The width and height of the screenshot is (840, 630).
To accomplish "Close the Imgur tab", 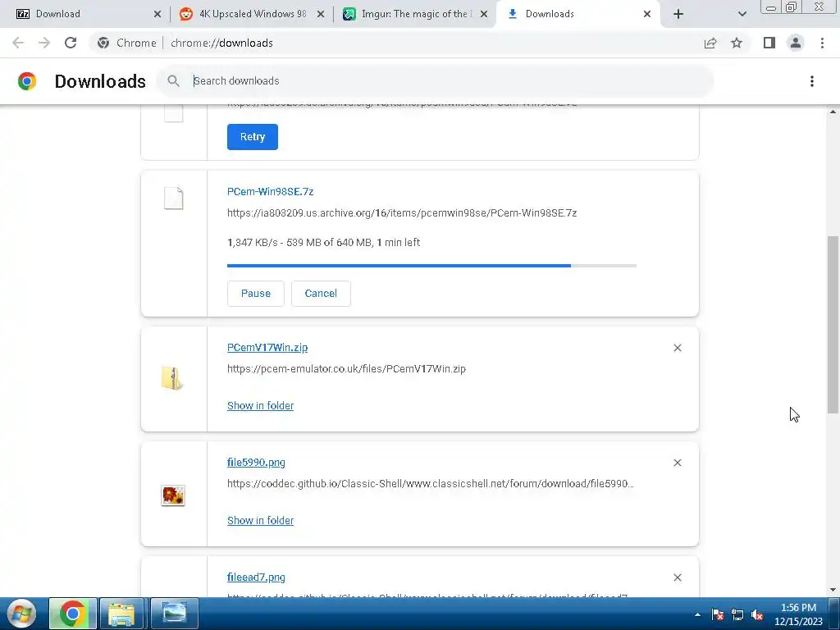I will (484, 14).
